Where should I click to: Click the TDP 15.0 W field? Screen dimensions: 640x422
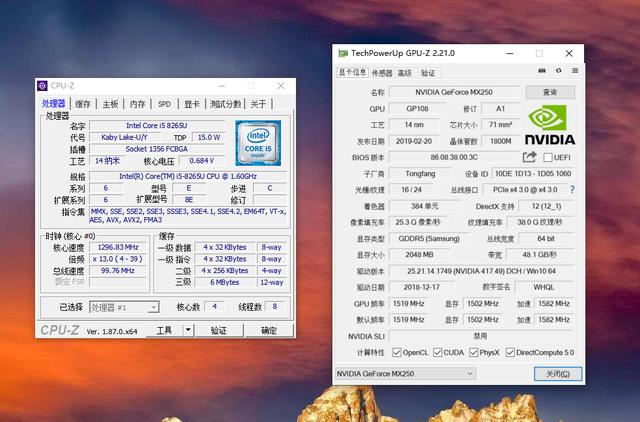(x=209, y=137)
